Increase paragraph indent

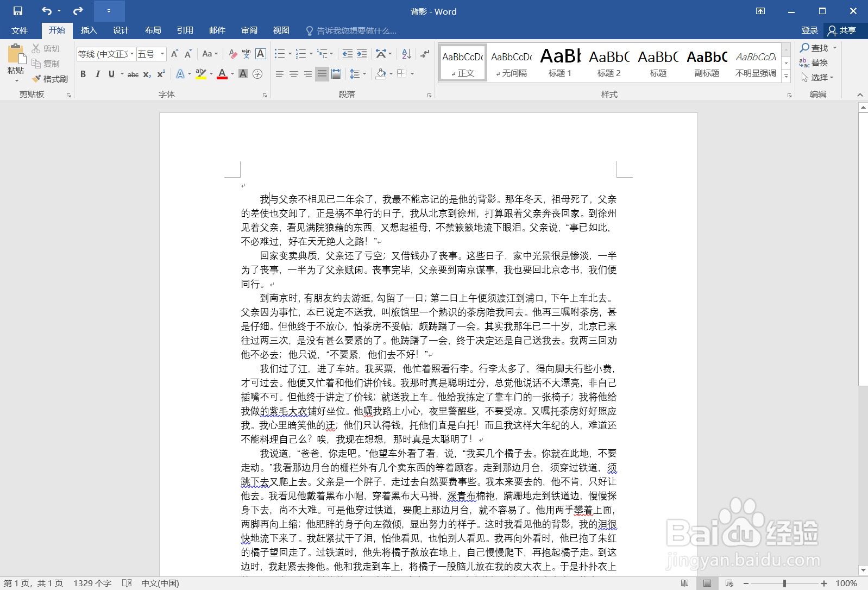(x=362, y=54)
